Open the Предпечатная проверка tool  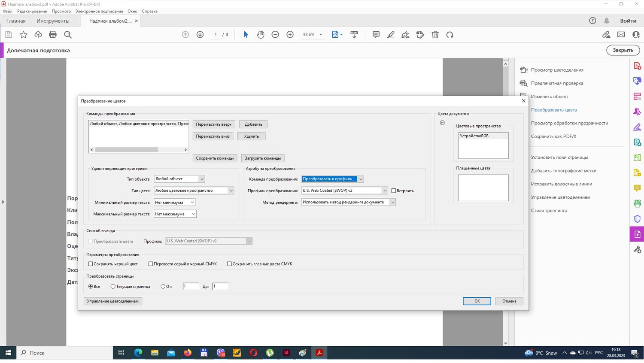tap(557, 83)
